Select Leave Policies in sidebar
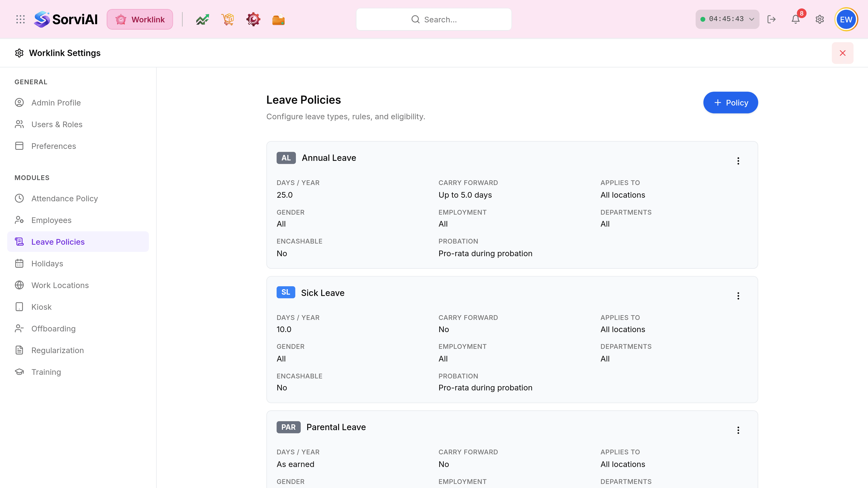This screenshot has width=868, height=488. point(78,242)
